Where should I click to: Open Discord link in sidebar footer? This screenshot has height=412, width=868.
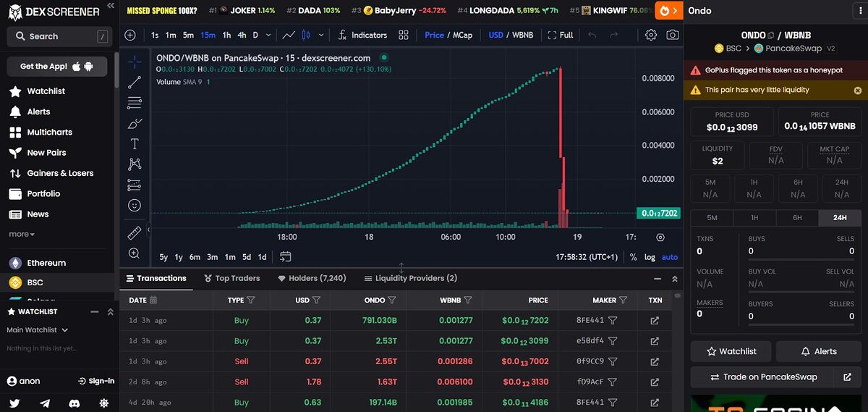pos(75,403)
